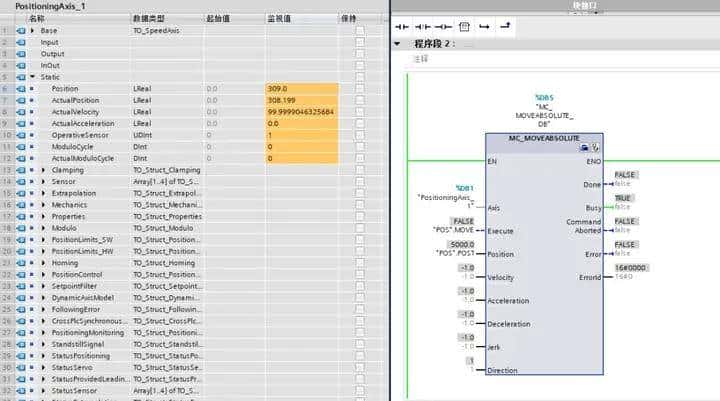Click the "POS".POS1 Position operand
This screenshot has width=720, height=401.
click(455, 253)
